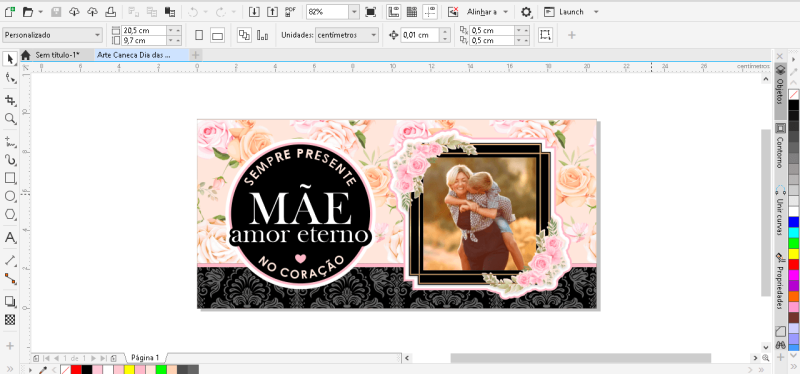This screenshot has width=800, height=374.
Task: Click the Launch button
Action: (x=564, y=12)
